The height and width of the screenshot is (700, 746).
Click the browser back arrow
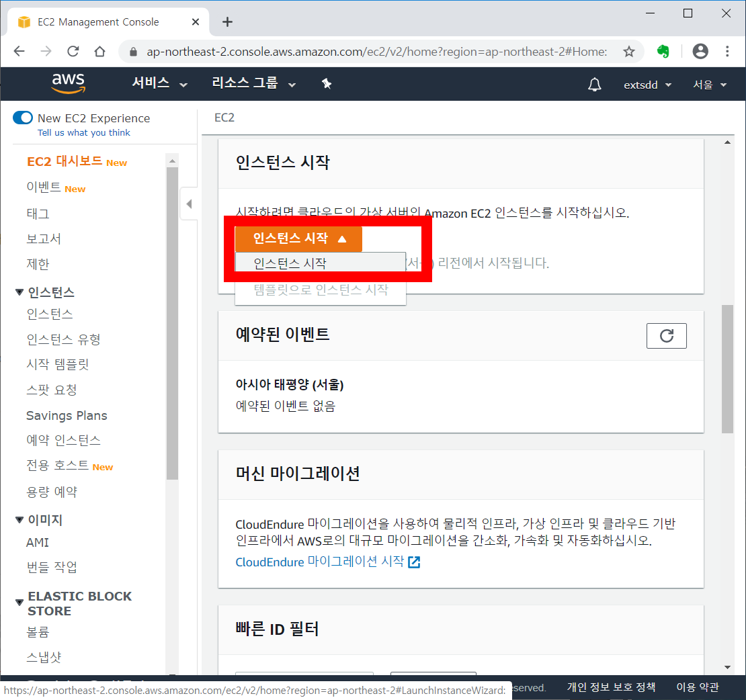pyautogui.click(x=19, y=51)
